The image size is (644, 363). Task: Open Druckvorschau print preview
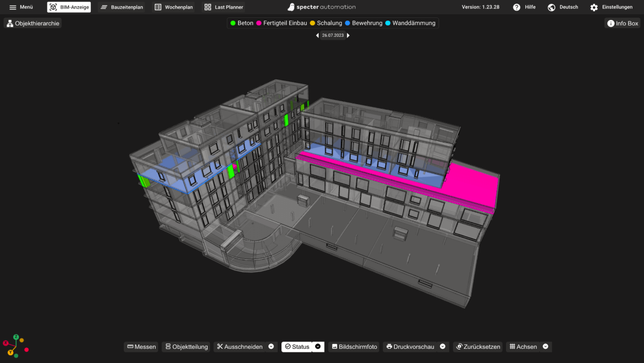coord(410,347)
